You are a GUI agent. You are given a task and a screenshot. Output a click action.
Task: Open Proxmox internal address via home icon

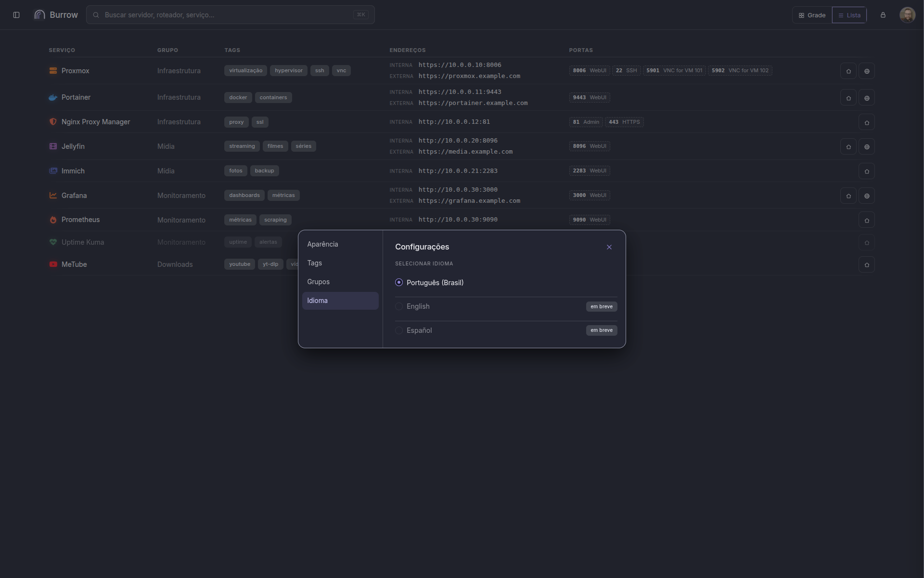coord(848,71)
